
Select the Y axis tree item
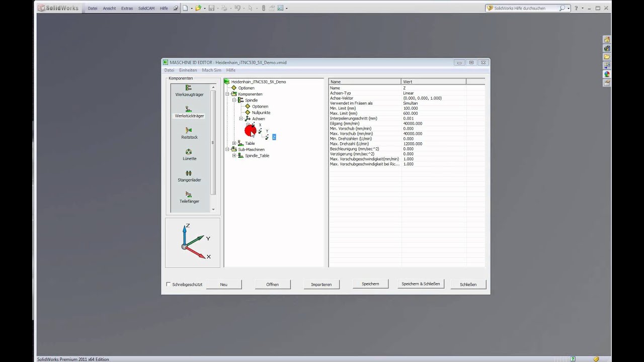267,131
